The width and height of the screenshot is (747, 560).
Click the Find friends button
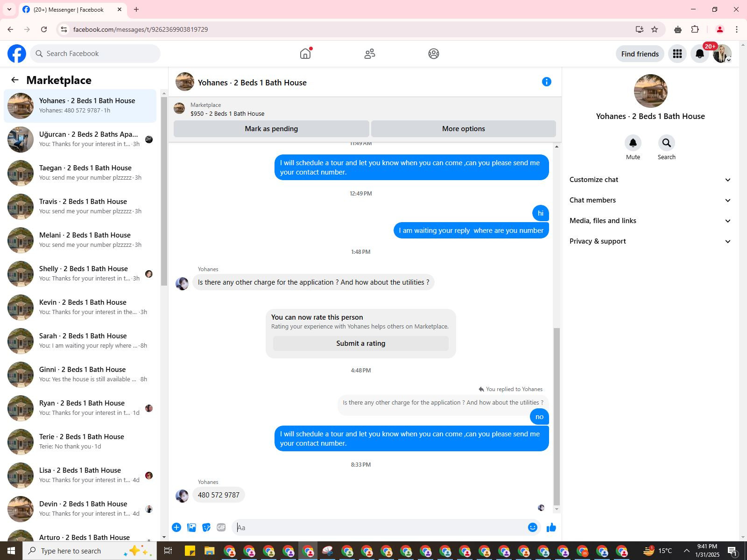640,54
